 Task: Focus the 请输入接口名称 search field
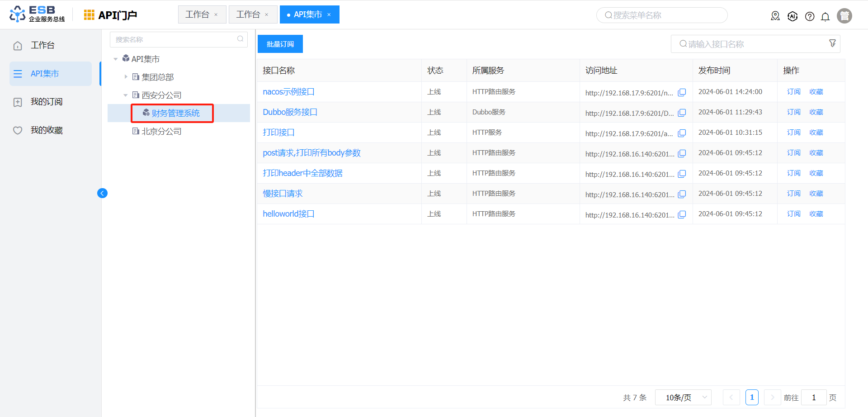pyautogui.click(x=750, y=44)
